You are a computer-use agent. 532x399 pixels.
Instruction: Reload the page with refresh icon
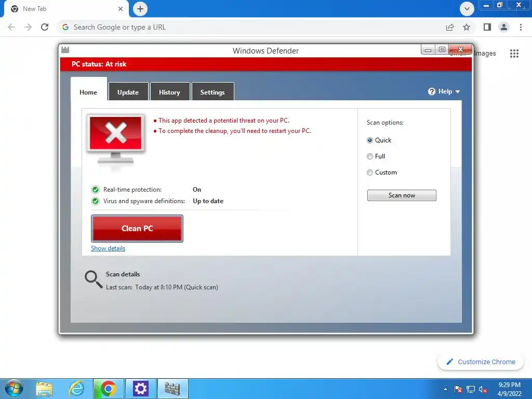45,27
